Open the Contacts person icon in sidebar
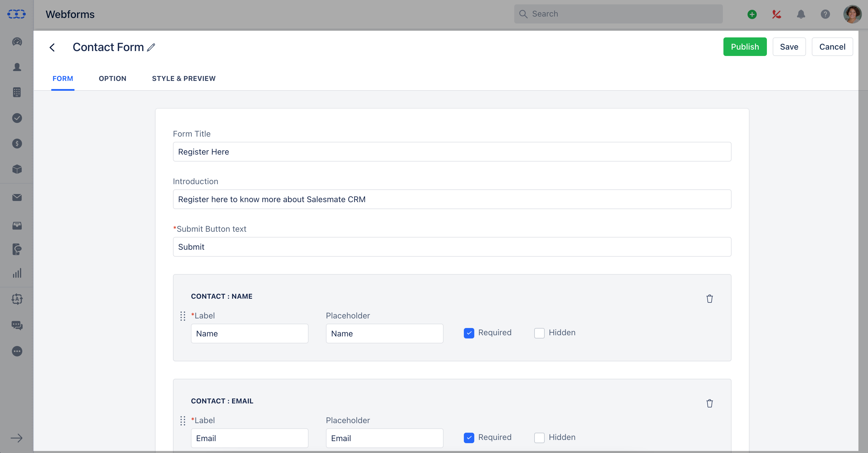868x453 pixels. pyautogui.click(x=17, y=67)
